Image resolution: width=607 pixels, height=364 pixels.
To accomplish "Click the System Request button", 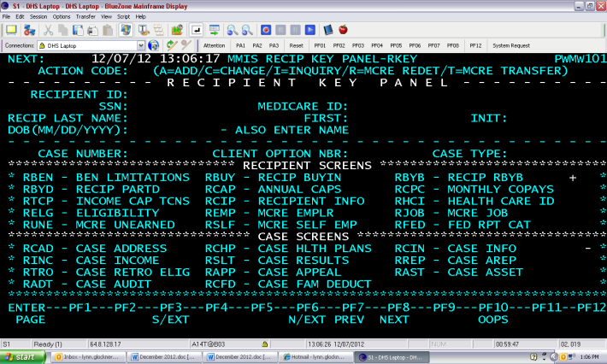I will (511, 45).
